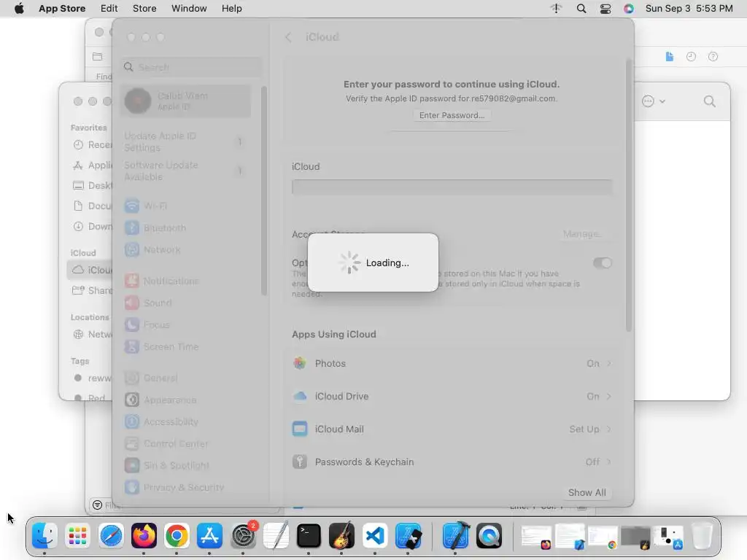Click the iCloud storage usage bar

(452, 187)
